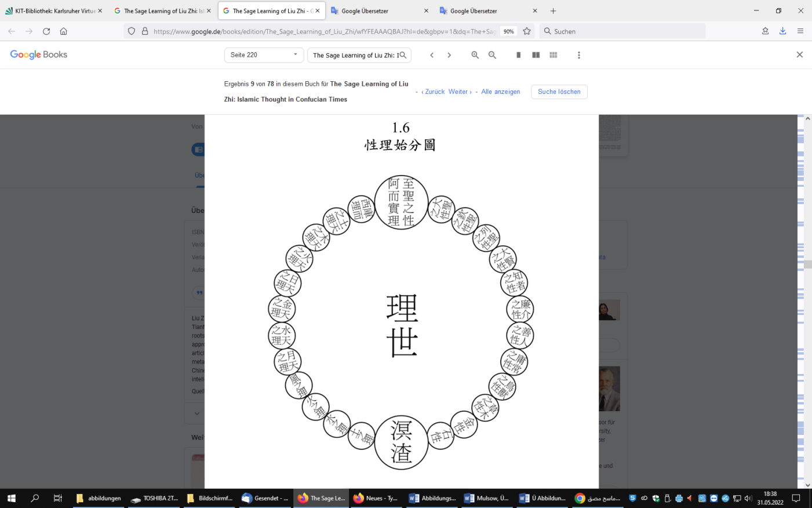Screen dimensions: 812x508
Task: Click Windows Security shield tray icon
Action: coord(656,498)
